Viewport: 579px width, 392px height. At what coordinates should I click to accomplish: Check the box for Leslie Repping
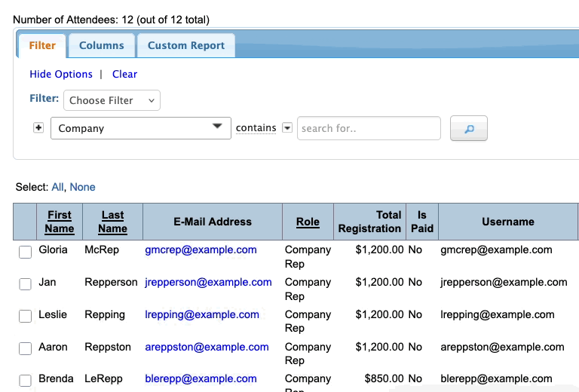coord(25,316)
